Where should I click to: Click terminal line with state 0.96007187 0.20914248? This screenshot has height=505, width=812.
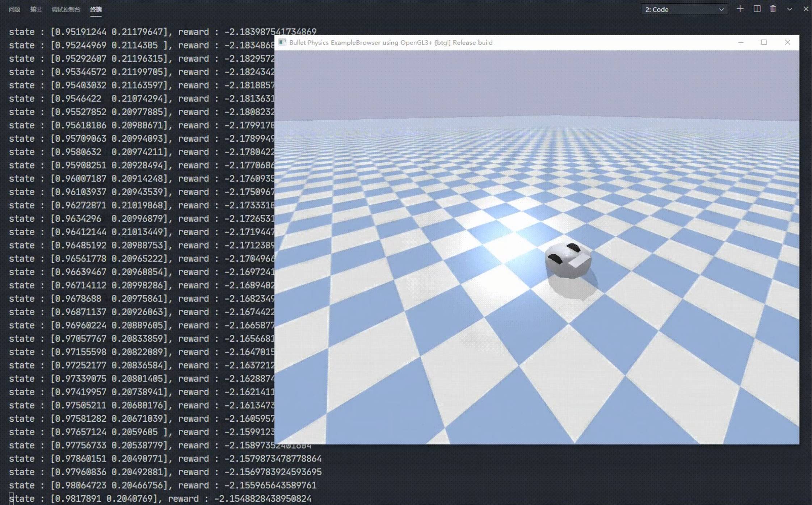(142, 179)
